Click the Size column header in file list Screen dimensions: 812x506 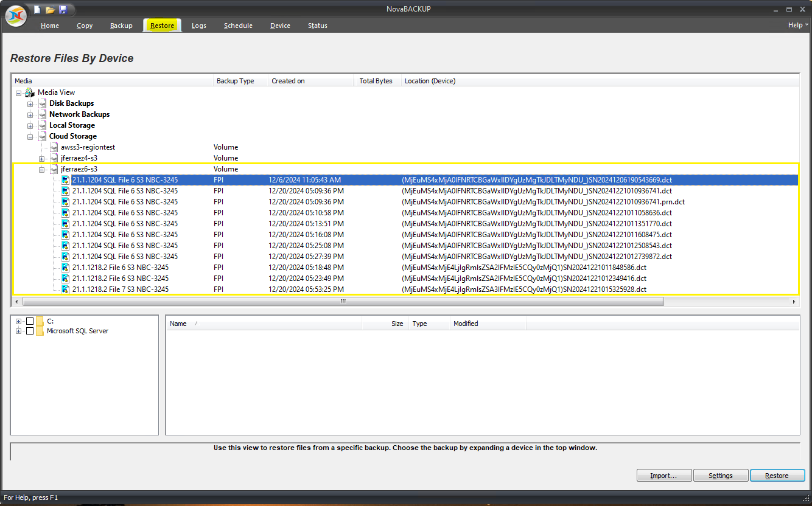[385, 324]
